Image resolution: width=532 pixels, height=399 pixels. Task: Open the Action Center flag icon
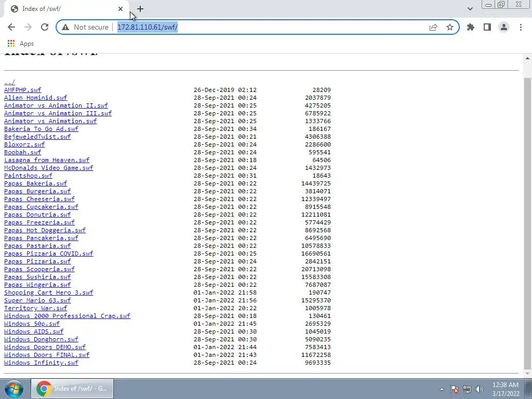(x=455, y=389)
